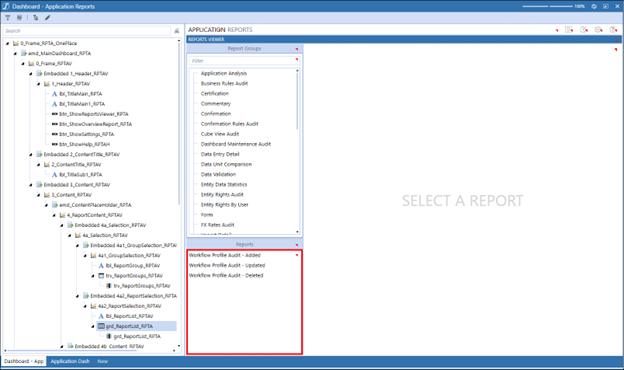This screenshot has height=370, width=624.
Task: Click the Report Groups list scrollbar
Action: pos(297,101)
